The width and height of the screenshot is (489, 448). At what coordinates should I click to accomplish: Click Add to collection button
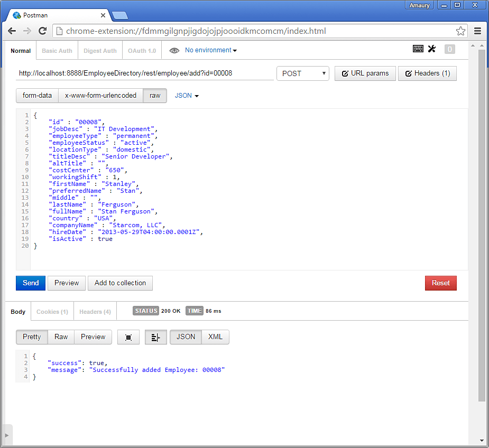(120, 283)
